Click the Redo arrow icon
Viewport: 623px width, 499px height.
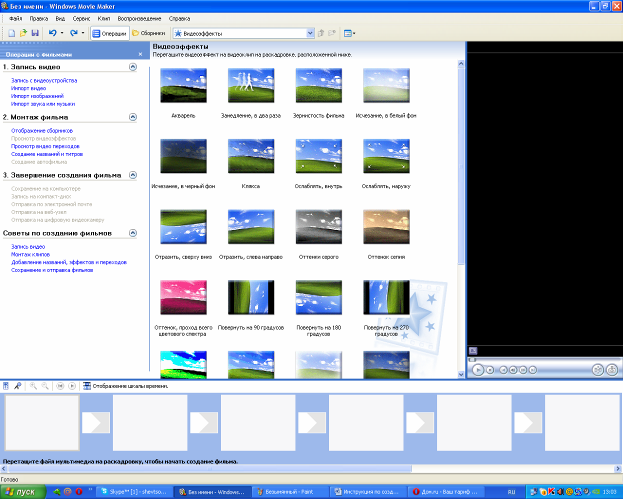click(x=74, y=33)
